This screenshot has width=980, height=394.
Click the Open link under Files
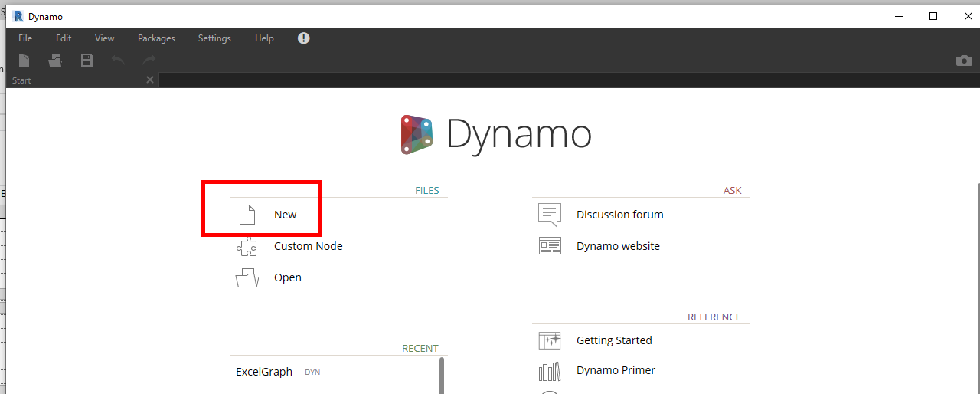[x=288, y=277]
